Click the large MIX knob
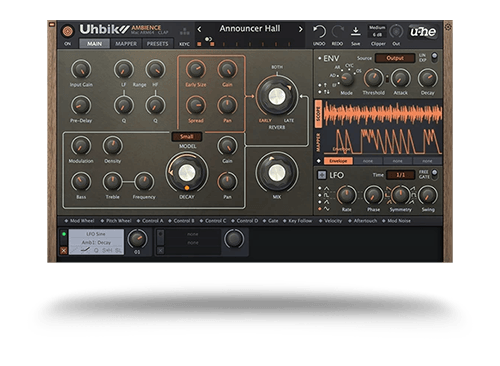 pos(277,173)
